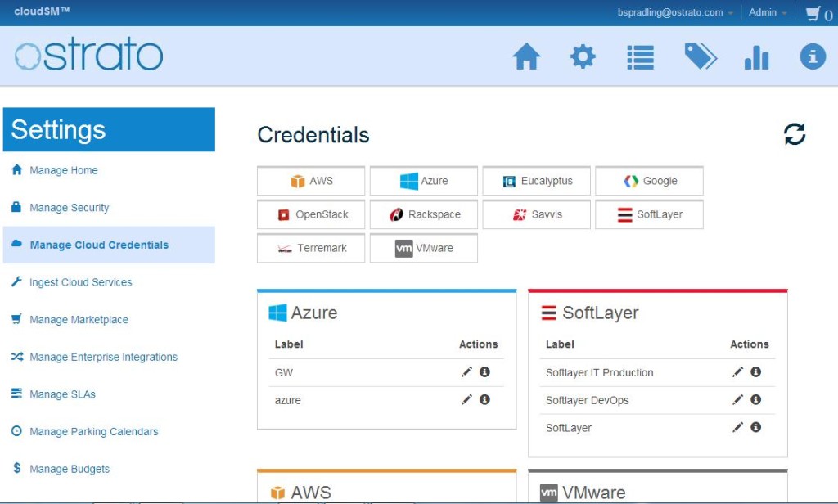Open the tags icon in header
Viewport: 838px width, 504px height.
coord(701,56)
